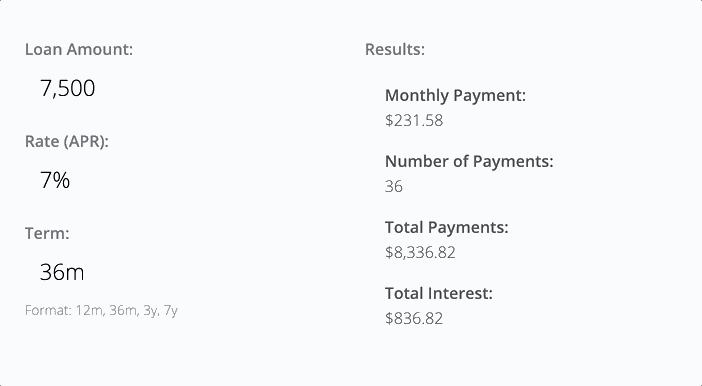
Task: Click the 12m example in format hint
Action: pos(90,310)
